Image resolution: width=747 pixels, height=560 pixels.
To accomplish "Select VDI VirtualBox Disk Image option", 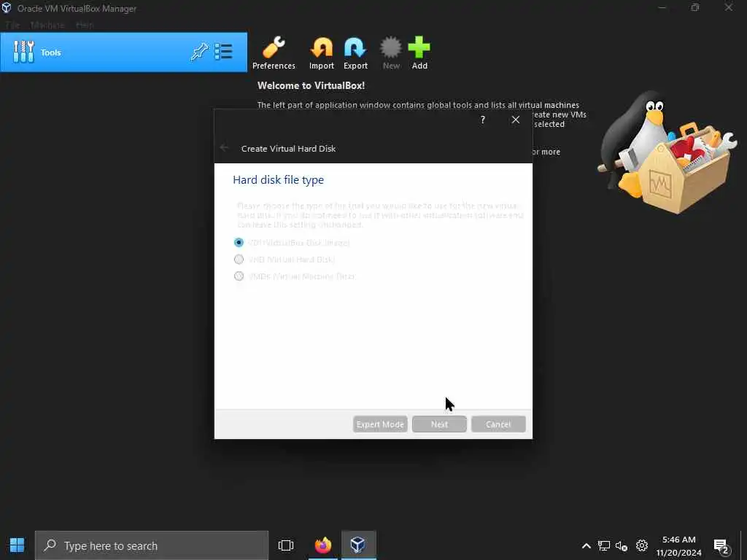I will [292, 242].
